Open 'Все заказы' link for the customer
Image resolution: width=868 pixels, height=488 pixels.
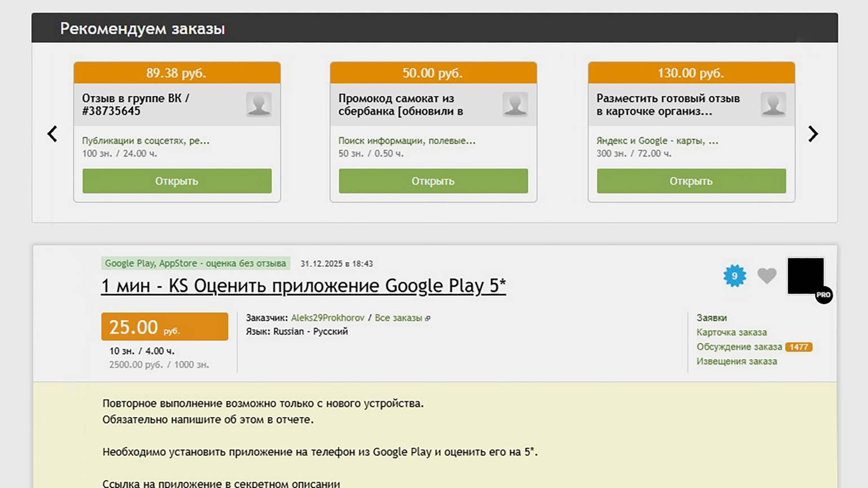click(x=398, y=318)
